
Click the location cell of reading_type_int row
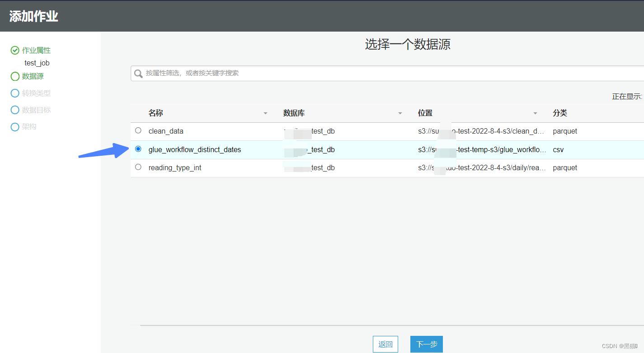pyautogui.click(x=482, y=168)
